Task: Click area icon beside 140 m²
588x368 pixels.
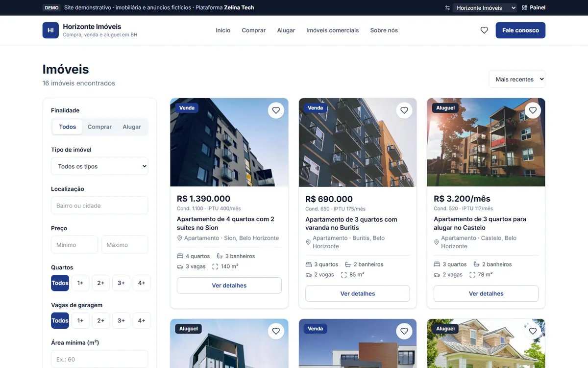Action: 215,266
